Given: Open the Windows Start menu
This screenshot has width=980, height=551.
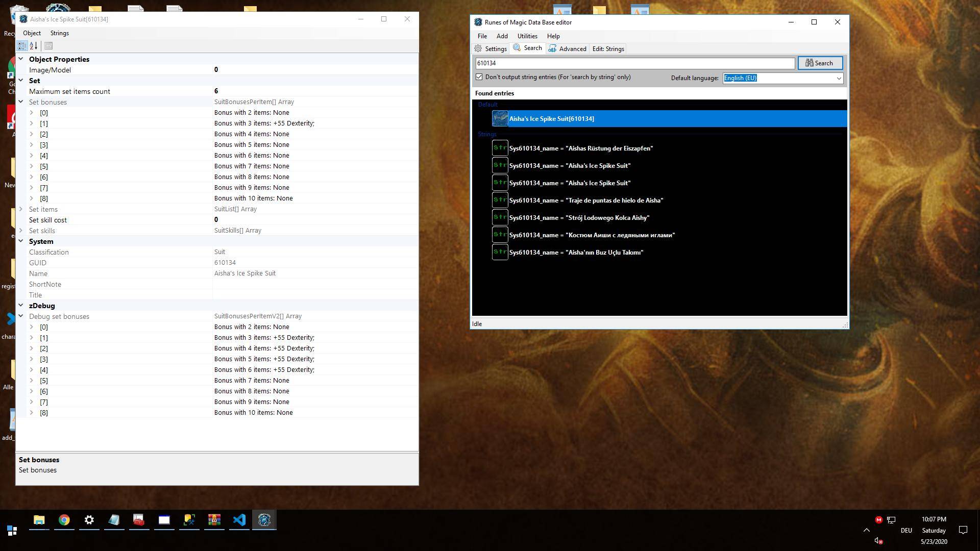Looking at the screenshot, I should (x=12, y=531).
